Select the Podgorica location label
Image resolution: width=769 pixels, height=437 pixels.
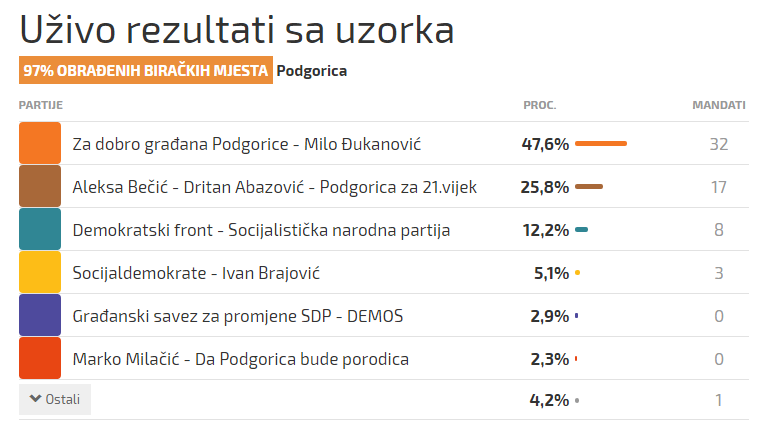[311, 71]
